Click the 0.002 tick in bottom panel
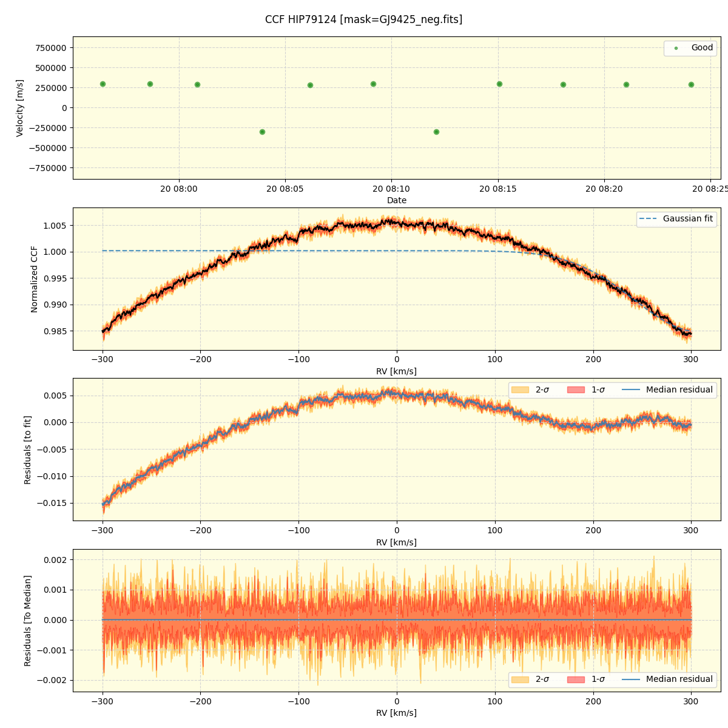The height and width of the screenshot is (728, 728). pyautogui.click(x=56, y=560)
